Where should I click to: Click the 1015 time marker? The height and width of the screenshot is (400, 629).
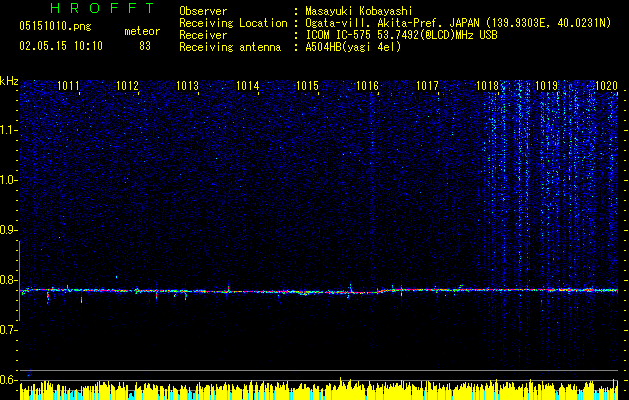(307, 85)
